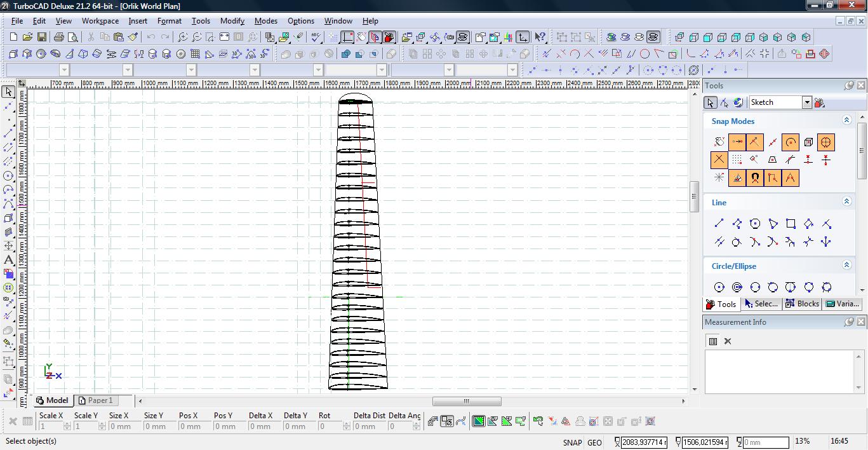The width and height of the screenshot is (868, 450).
Task: Click the Save icon in the toolbar
Action: click(x=41, y=37)
